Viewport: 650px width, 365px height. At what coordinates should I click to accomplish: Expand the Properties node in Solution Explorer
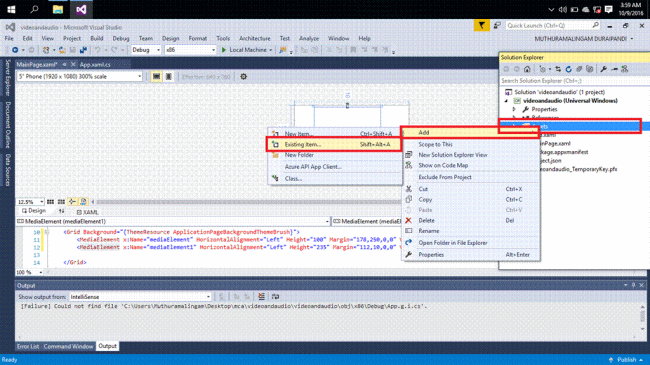(514, 109)
